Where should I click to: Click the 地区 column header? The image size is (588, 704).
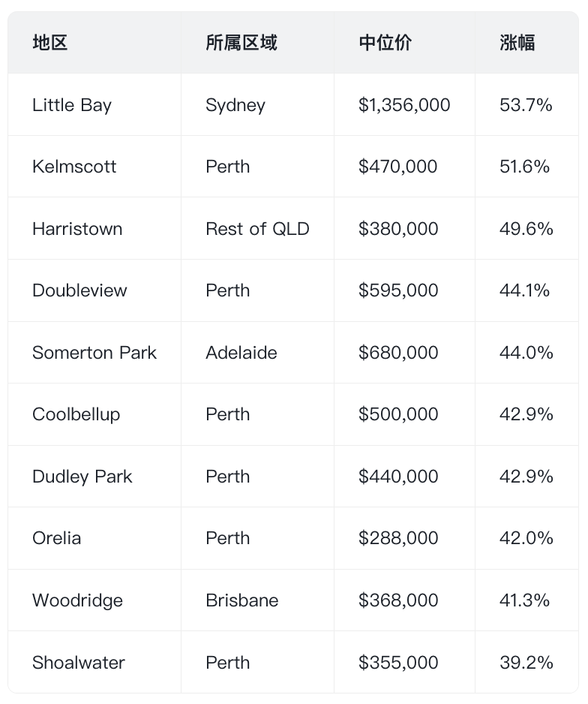tap(49, 43)
